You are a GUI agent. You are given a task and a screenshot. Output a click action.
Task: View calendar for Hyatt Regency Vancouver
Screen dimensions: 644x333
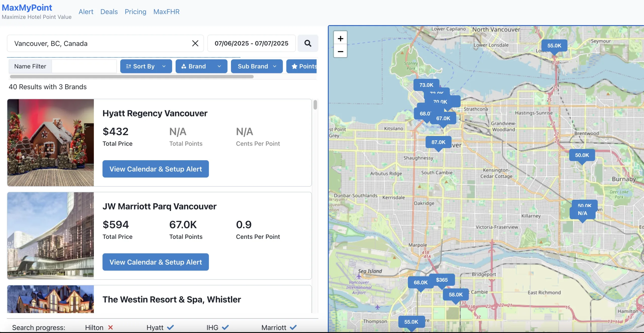(x=155, y=169)
